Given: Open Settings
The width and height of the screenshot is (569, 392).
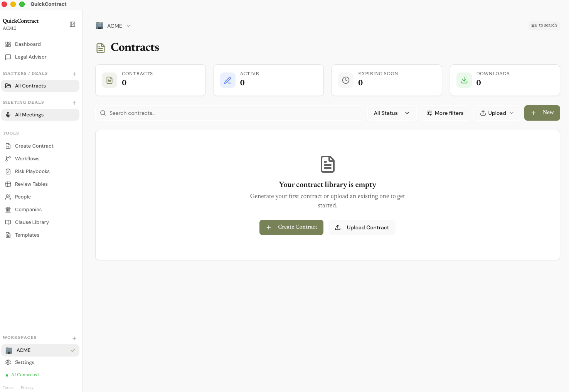Looking at the screenshot, I should pyautogui.click(x=40, y=362).
